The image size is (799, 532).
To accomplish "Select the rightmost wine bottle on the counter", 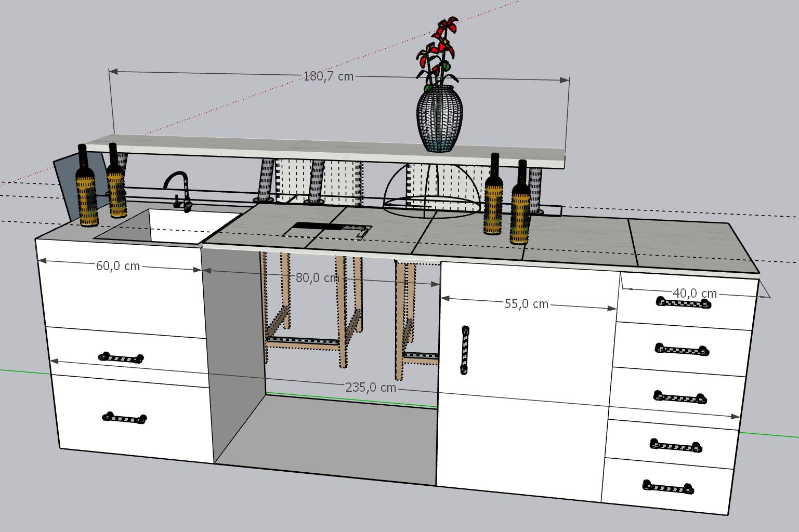I will pyautogui.click(x=520, y=208).
